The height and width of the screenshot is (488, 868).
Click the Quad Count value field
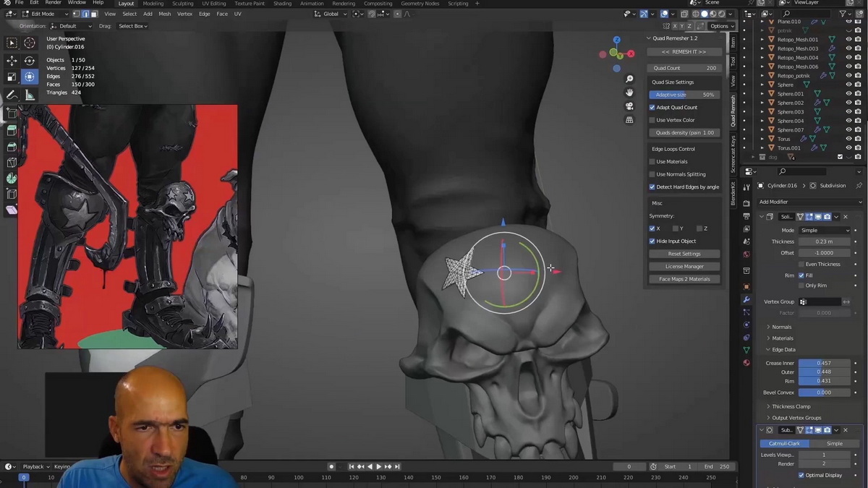click(684, 68)
